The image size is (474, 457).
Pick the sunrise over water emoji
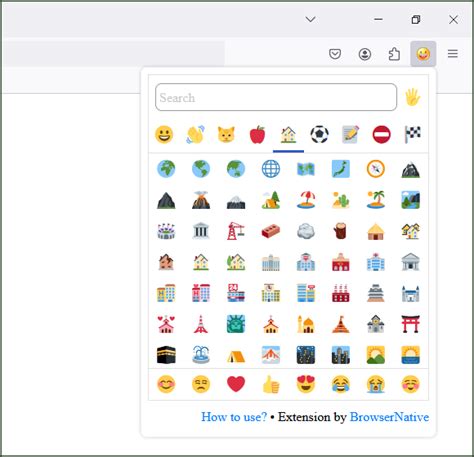pyautogui.click(x=410, y=355)
